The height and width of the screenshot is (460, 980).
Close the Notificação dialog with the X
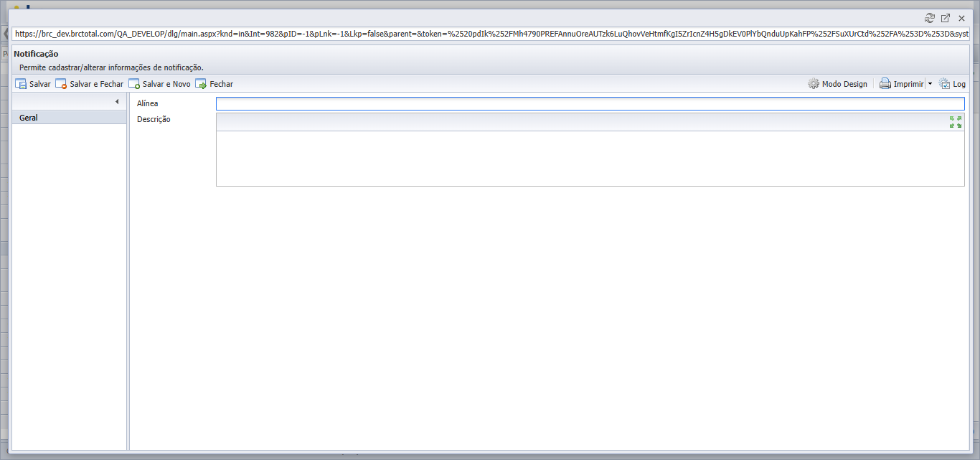click(x=961, y=18)
